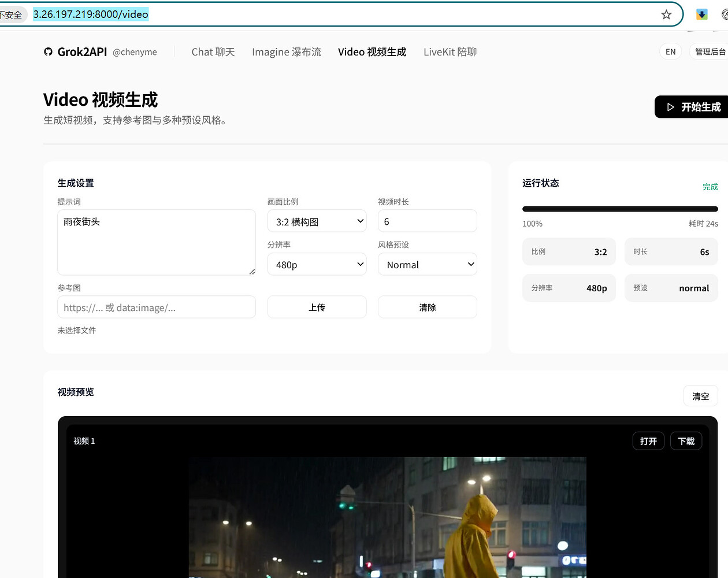Click the 分辨率 480p status card

pos(569,287)
